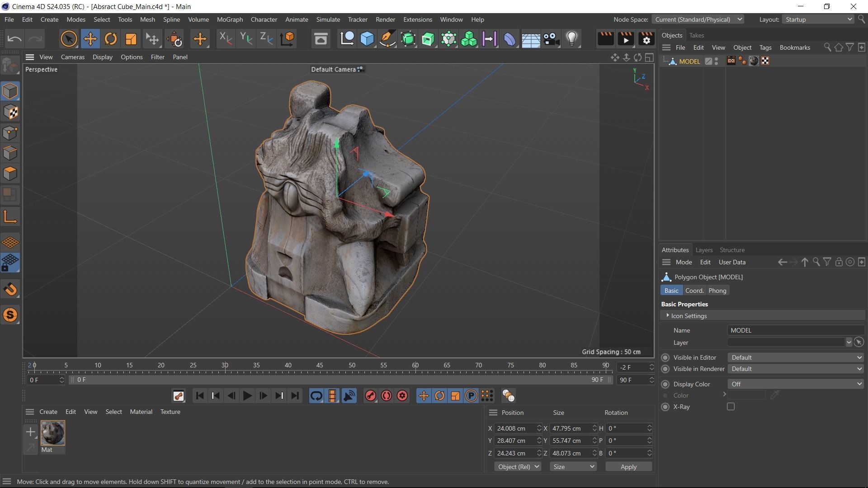
Task: Switch to Texture mode
Action: click(10, 112)
